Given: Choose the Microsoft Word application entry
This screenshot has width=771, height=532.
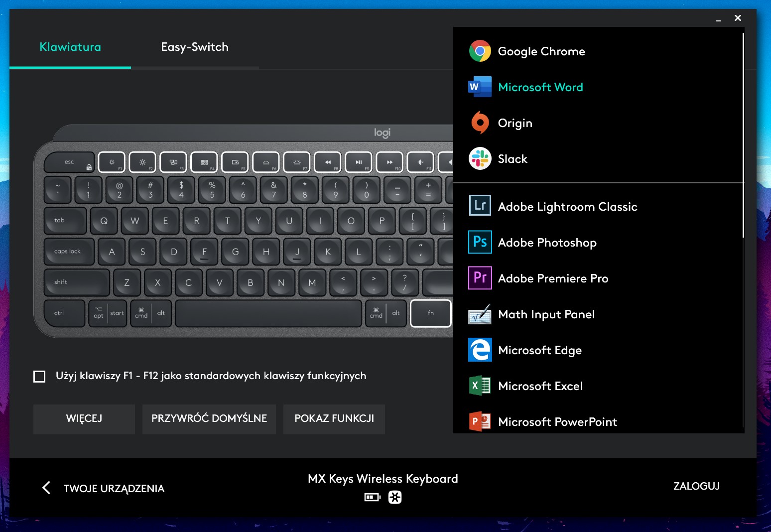Looking at the screenshot, I should tap(598, 87).
